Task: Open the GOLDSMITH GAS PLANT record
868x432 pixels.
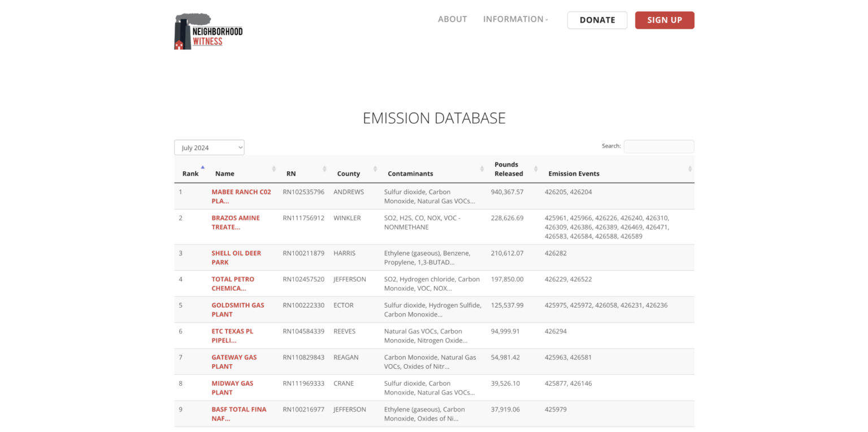Action: click(x=237, y=309)
